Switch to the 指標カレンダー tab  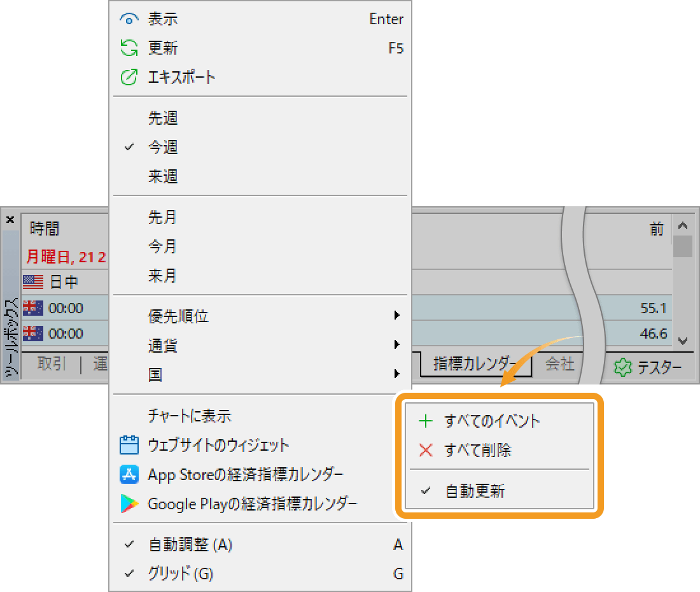click(476, 364)
